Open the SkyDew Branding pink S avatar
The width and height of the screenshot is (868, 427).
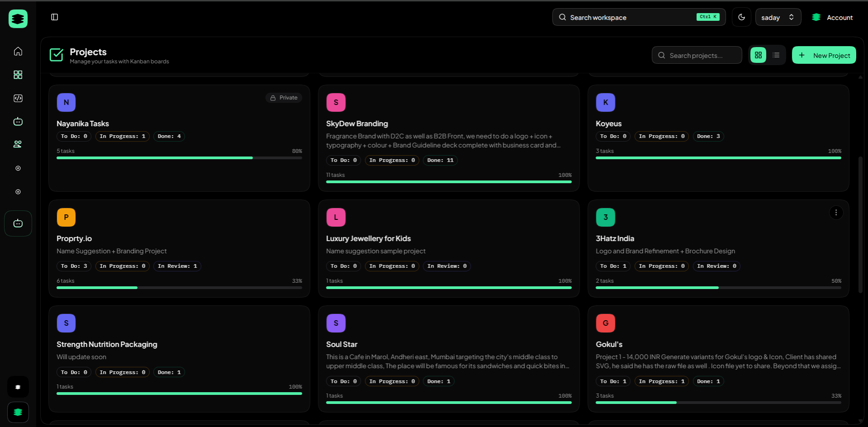coord(336,102)
